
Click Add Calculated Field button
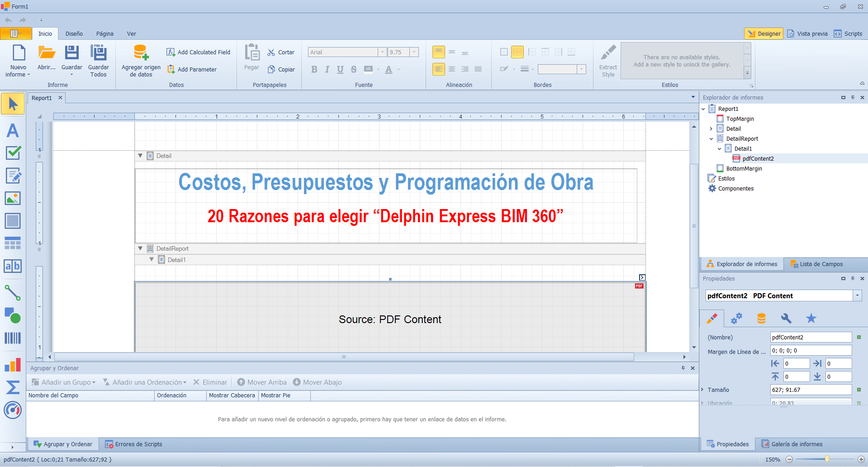199,52
